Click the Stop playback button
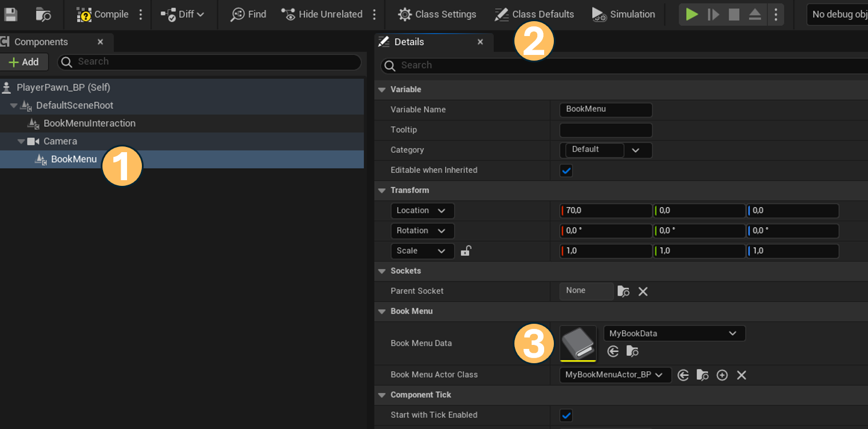The height and width of the screenshot is (429, 868). (734, 14)
